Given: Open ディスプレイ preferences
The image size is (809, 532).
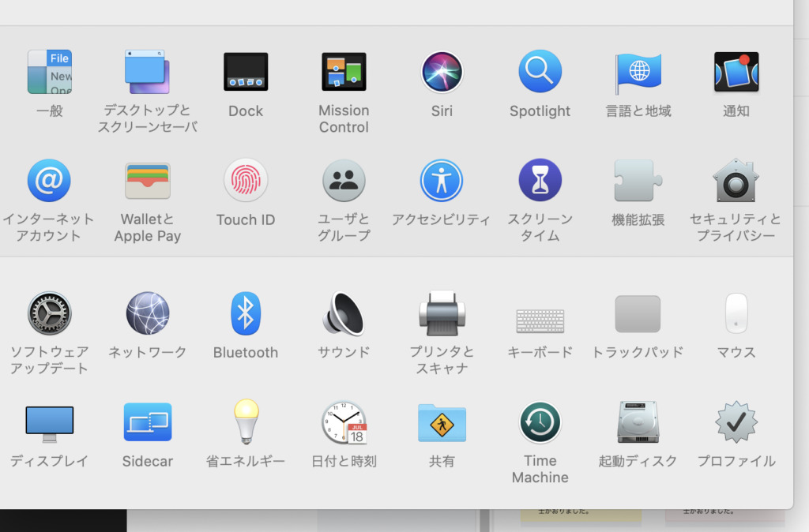Looking at the screenshot, I should point(50,424).
